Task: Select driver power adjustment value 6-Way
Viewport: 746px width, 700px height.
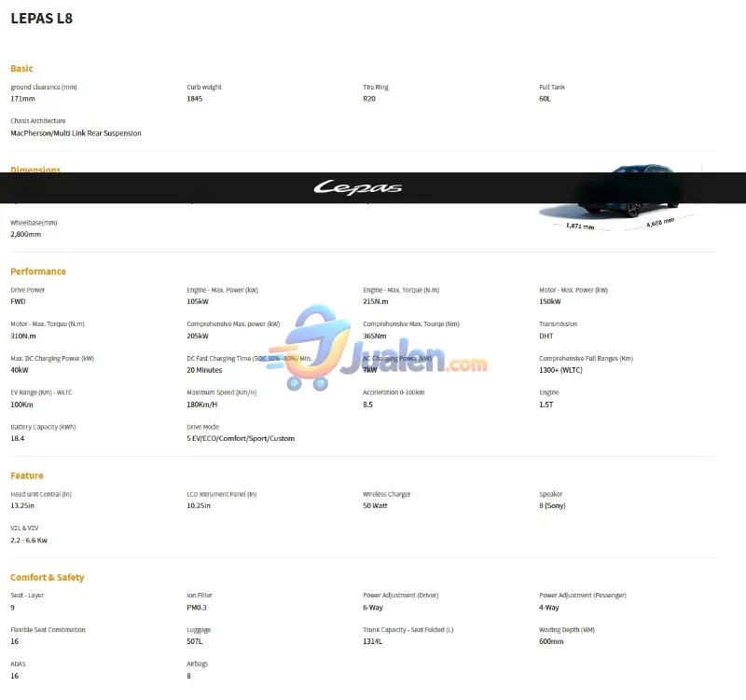Action: (373, 608)
